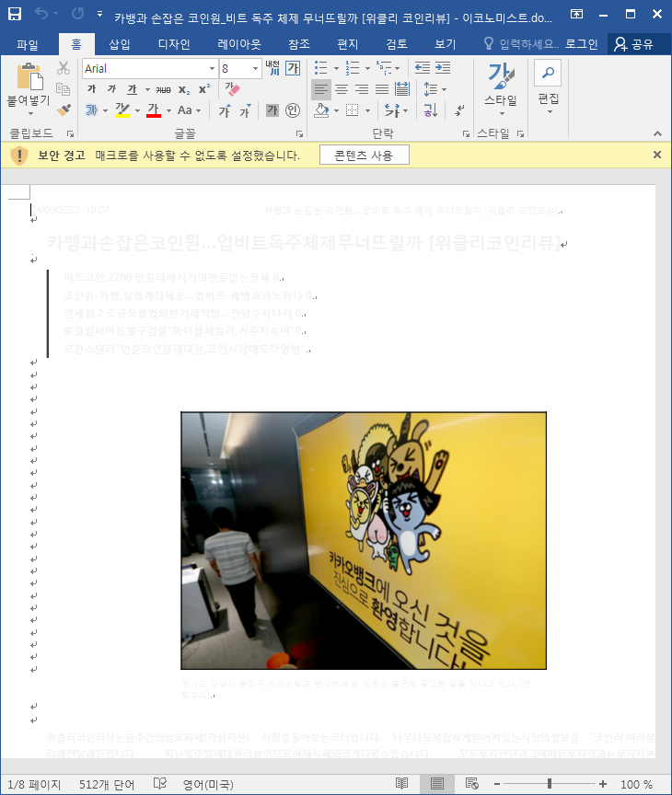The width and height of the screenshot is (672, 795).
Task: Click the Redo icon in the title bar
Action: point(77,14)
